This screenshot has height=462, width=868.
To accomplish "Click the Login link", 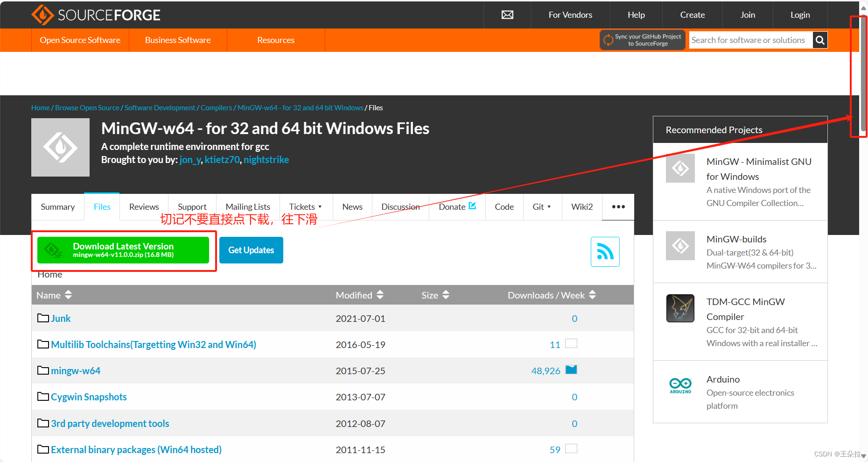I will click(x=800, y=15).
